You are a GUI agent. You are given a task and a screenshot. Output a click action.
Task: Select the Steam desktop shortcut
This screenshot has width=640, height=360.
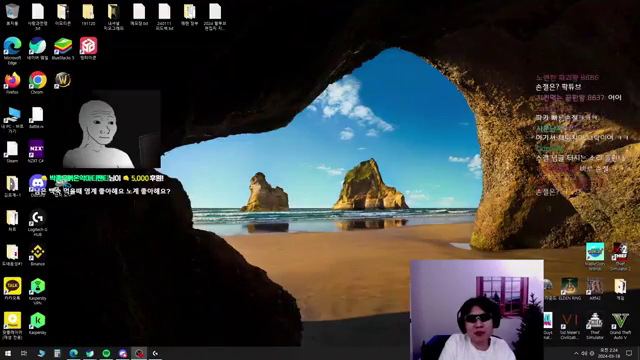tap(12, 152)
